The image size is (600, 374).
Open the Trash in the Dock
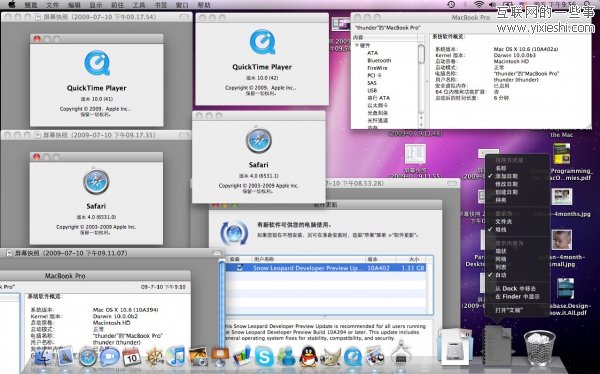point(540,348)
